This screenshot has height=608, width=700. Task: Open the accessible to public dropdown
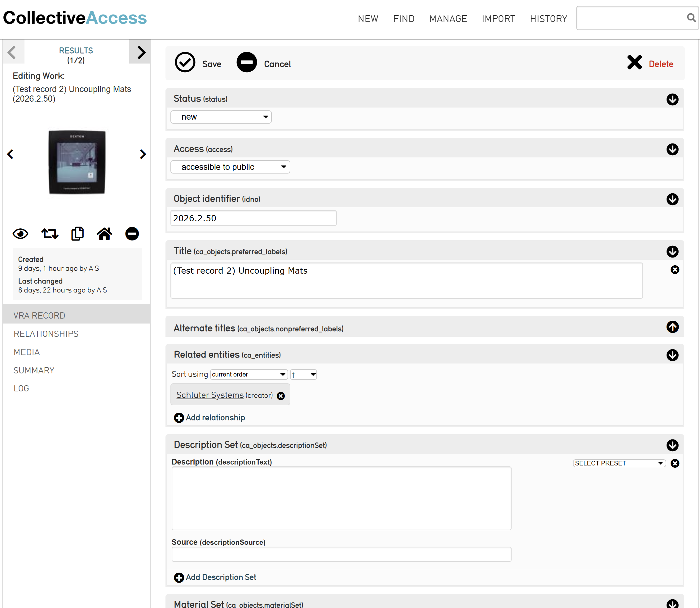click(x=230, y=167)
